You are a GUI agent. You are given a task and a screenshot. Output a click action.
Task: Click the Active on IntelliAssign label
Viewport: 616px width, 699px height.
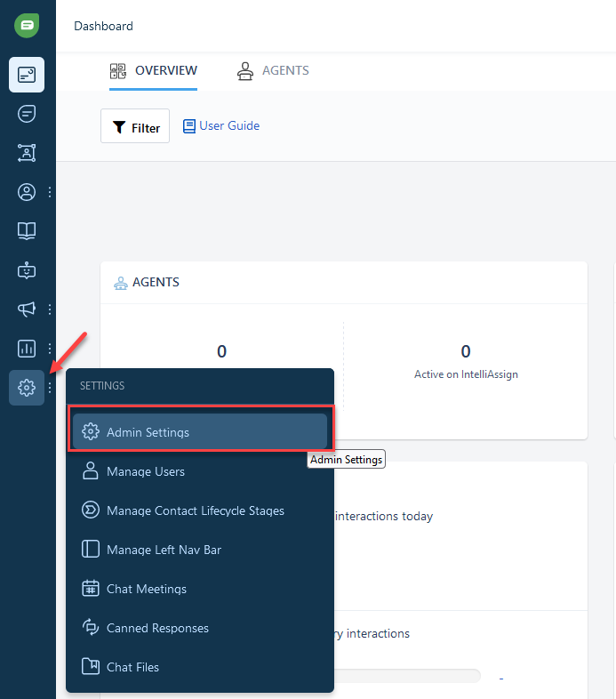[x=466, y=374]
